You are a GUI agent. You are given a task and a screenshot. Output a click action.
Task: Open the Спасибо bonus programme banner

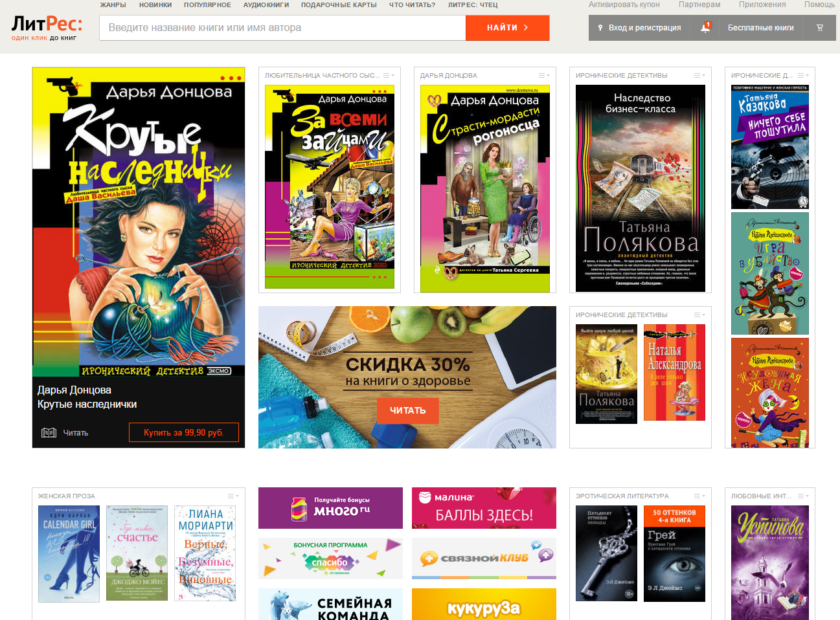(x=330, y=559)
